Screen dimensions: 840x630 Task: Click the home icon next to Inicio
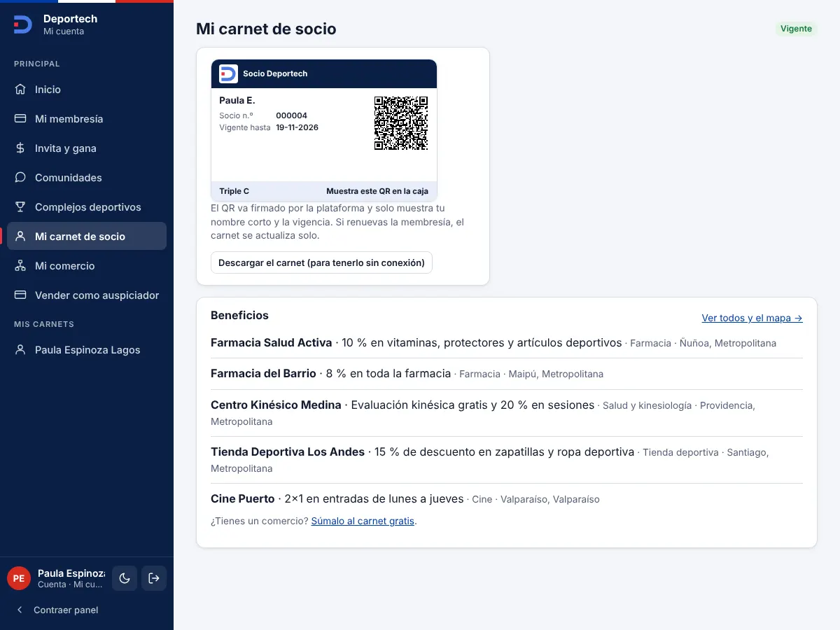point(20,90)
